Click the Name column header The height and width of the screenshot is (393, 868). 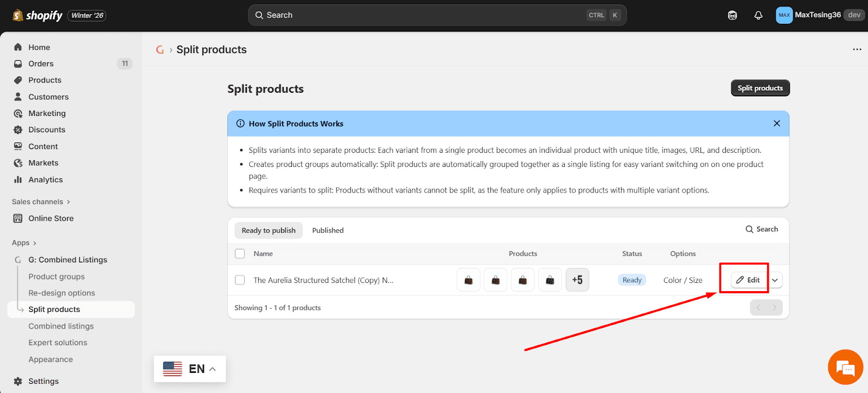[263, 254]
